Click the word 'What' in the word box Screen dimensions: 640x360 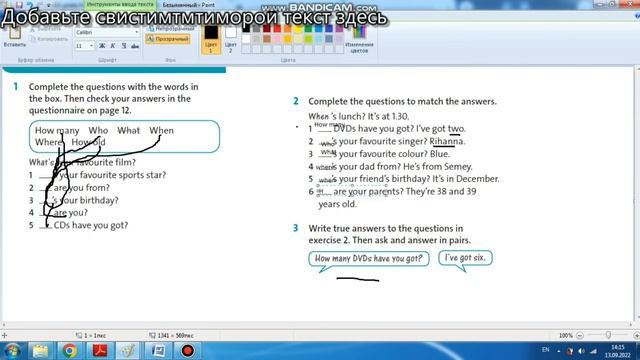click(x=129, y=130)
